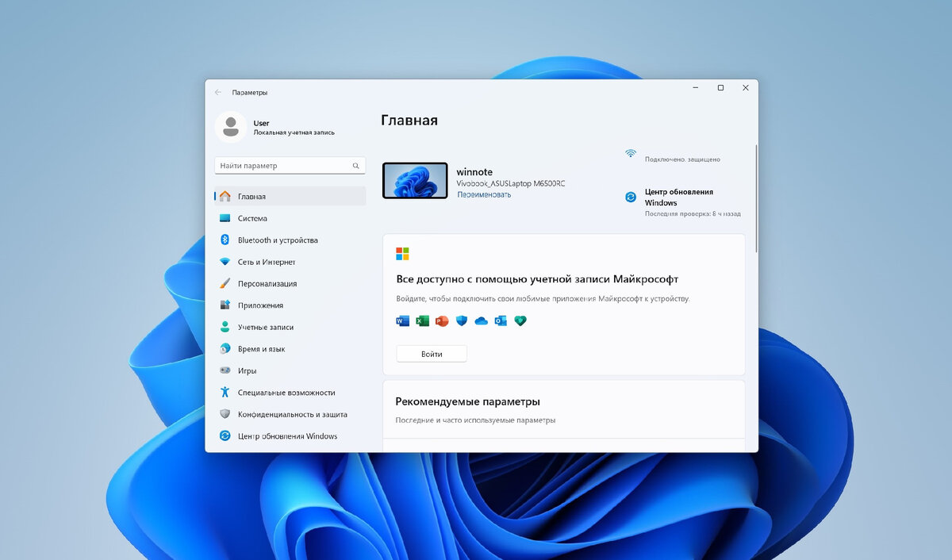Image resolution: width=952 pixels, height=560 pixels.
Task: Click the Word app icon
Action: [x=402, y=321]
